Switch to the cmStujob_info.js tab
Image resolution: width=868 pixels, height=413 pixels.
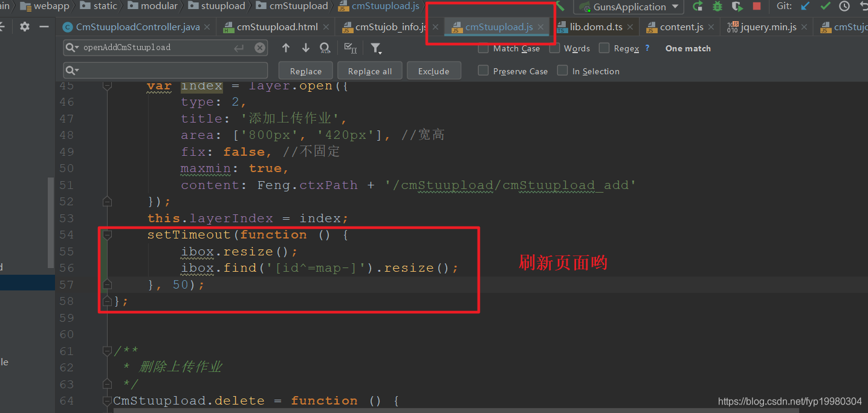click(391, 27)
